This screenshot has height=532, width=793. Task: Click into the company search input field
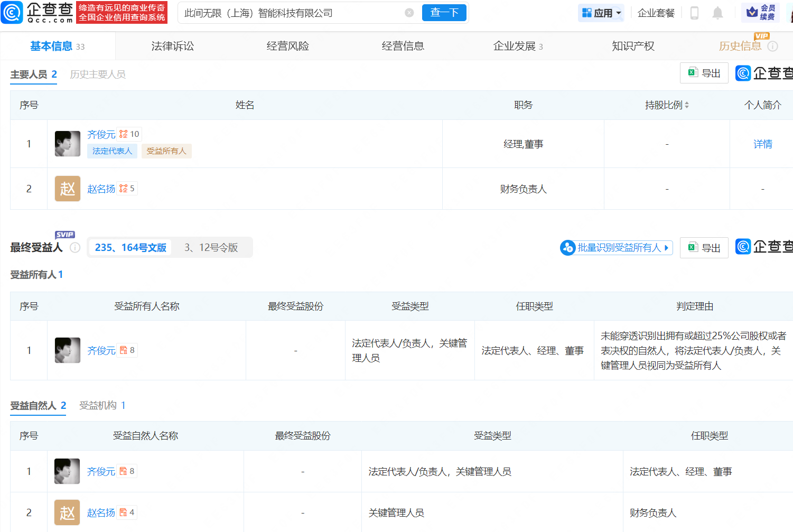tap(291, 13)
